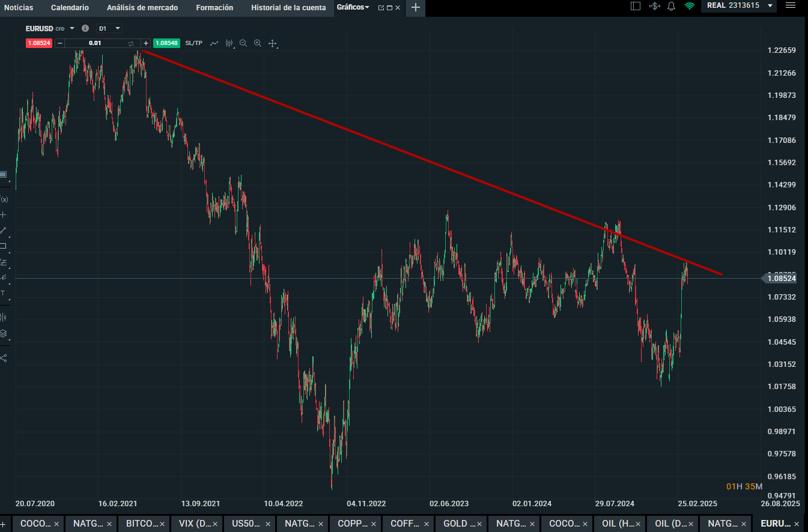808x532 pixels.
Task: Switch to the GOLD chart tab
Action: (x=461, y=524)
